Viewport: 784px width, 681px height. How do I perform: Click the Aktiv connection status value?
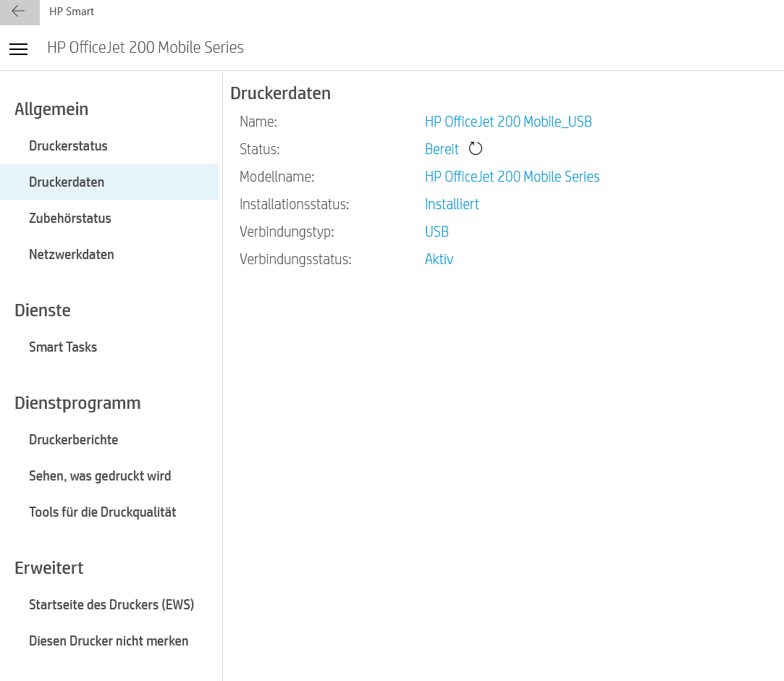coord(439,259)
